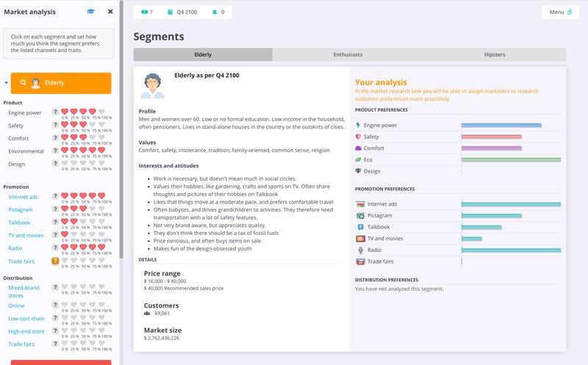The image size is (588, 365).
Task: Collapse the Elderly segment arrow
Action: coord(6,82)
